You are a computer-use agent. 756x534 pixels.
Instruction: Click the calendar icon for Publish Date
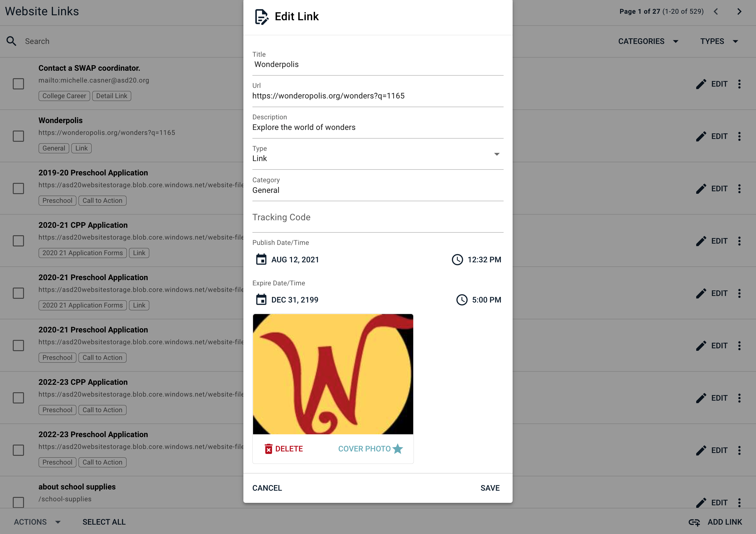click(x=261, y=260)
